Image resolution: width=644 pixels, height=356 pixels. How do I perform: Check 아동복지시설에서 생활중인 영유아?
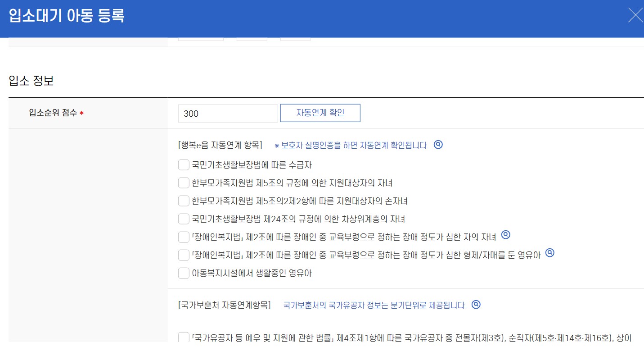(184, 273)
